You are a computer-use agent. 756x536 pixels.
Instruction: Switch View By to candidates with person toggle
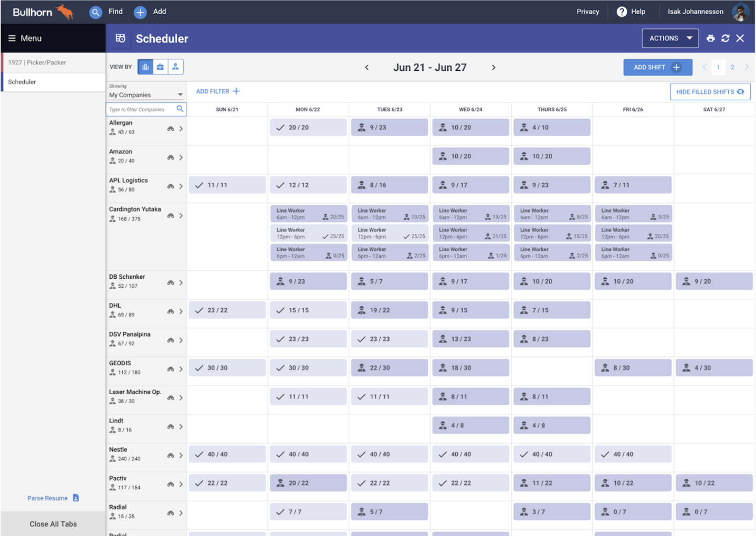[175, 67]
